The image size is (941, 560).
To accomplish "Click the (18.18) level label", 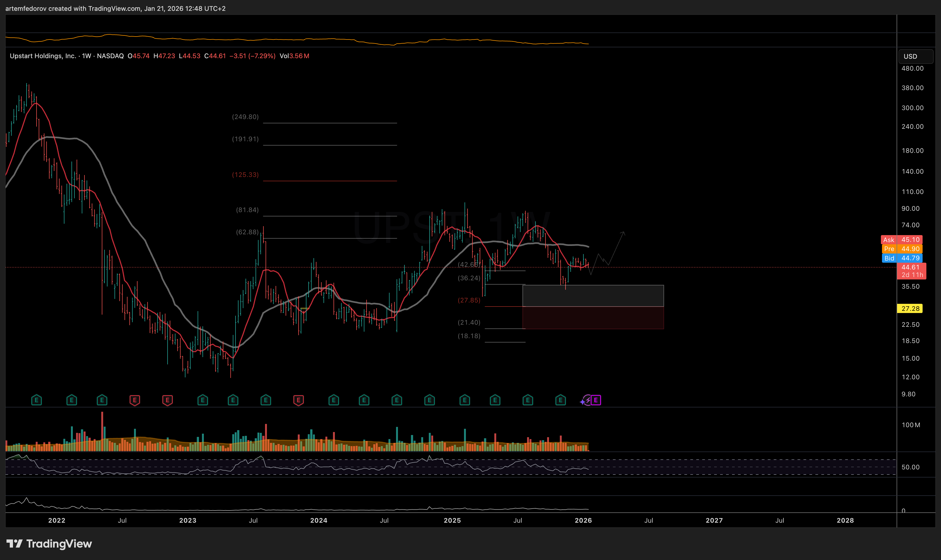I will click(469, 335).
